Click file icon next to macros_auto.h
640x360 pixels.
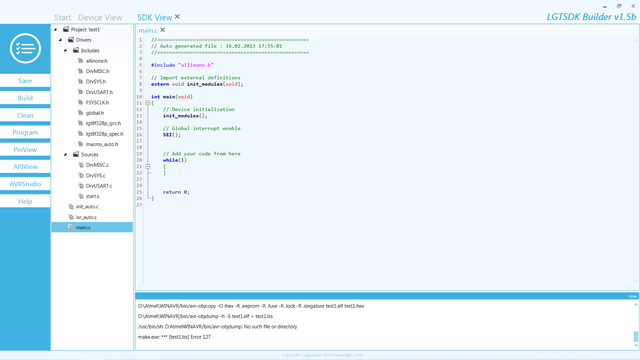80,144
